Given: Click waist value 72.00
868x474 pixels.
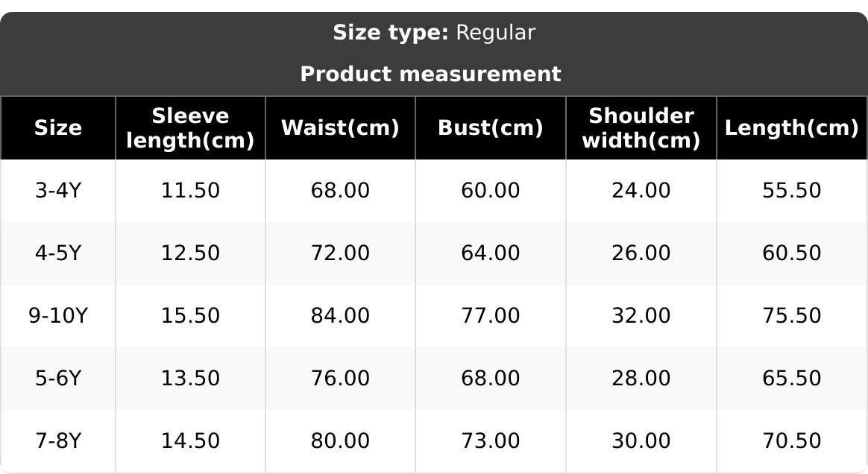Looking at the screenshot, I should [x=340, y=253].
